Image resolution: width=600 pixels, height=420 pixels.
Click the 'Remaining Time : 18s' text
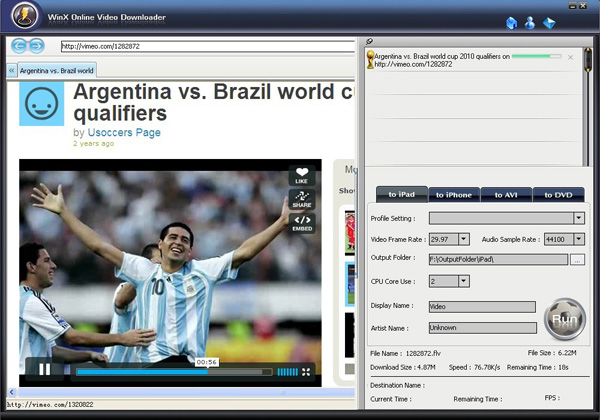click(x=538, y=367)
